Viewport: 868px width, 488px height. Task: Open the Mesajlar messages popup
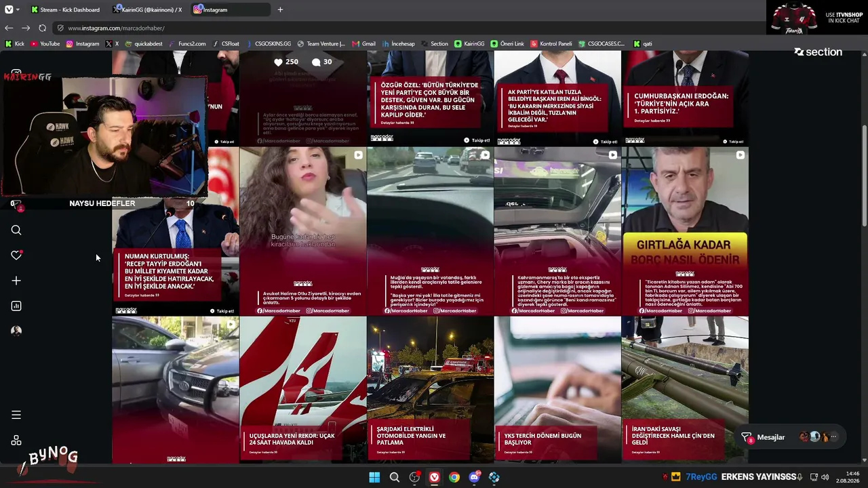789,437
